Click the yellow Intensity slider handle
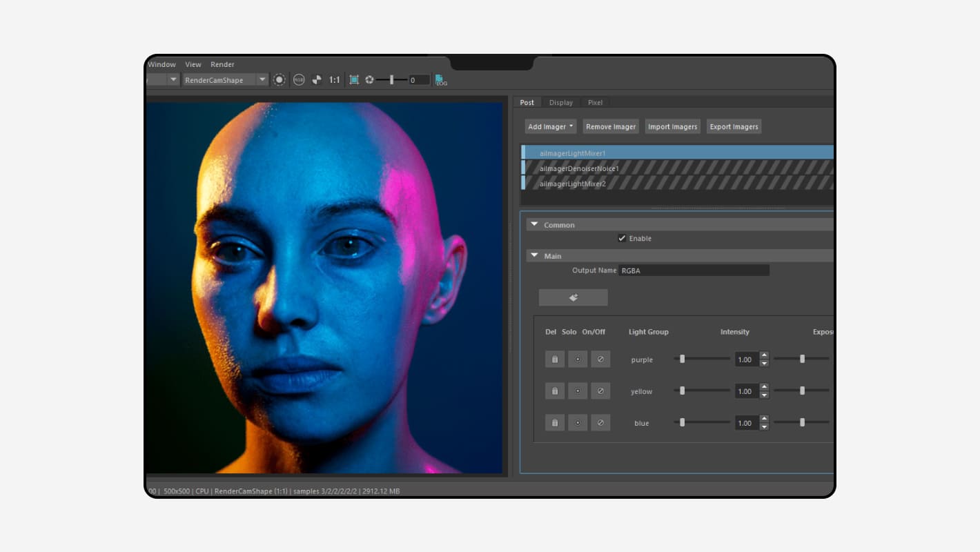This screenshot has width=980, height=552. (682, 391)
